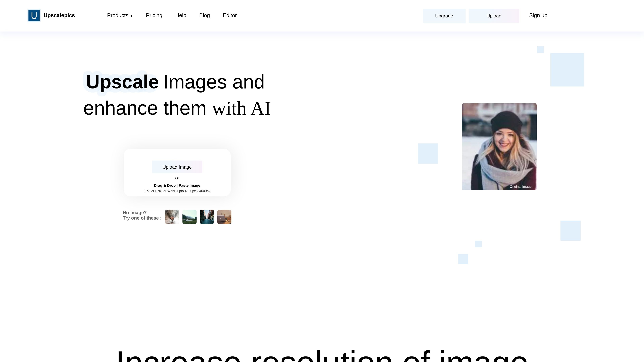Click the "Or" text under Upload Image
644x362 pixels.
(x=177, y=178)
